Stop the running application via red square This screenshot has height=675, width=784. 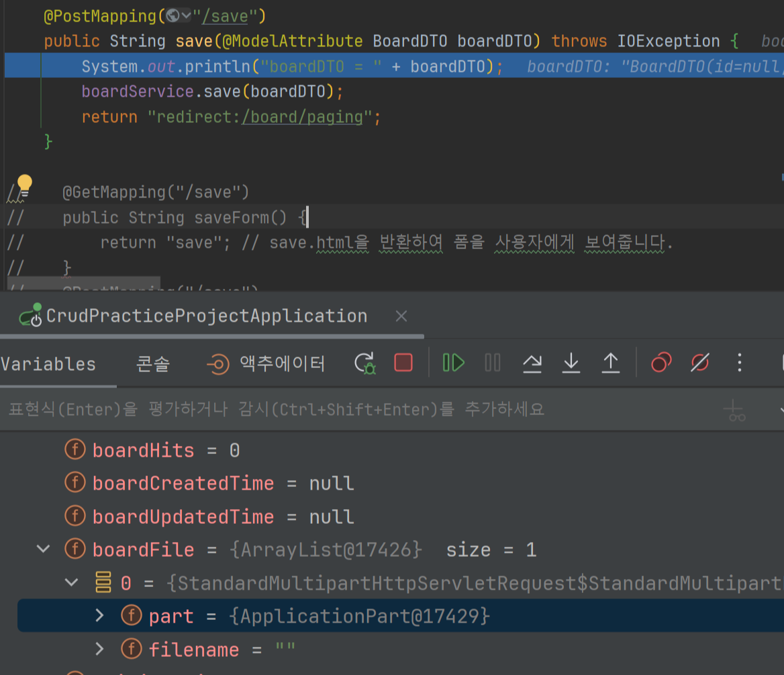[402, 362]
